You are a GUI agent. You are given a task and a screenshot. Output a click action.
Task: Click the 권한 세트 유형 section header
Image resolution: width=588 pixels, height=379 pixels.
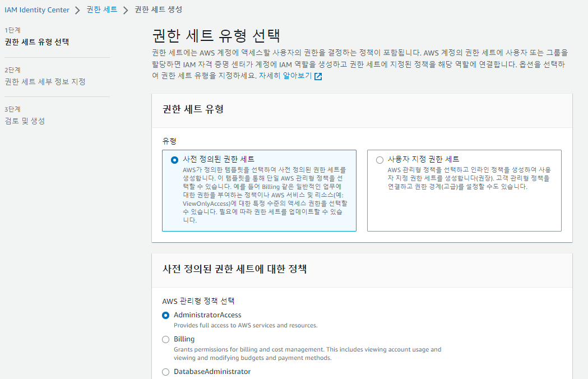(193, 109)
